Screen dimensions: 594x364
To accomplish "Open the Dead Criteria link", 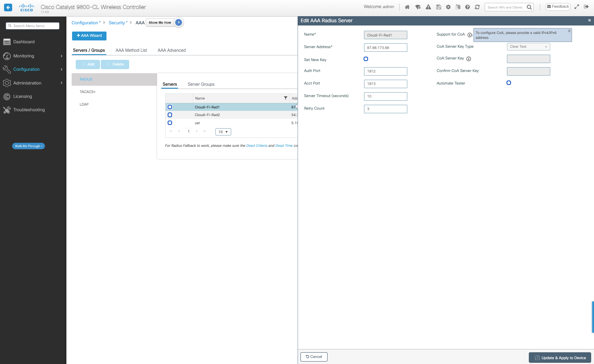I will coord(257,146).
